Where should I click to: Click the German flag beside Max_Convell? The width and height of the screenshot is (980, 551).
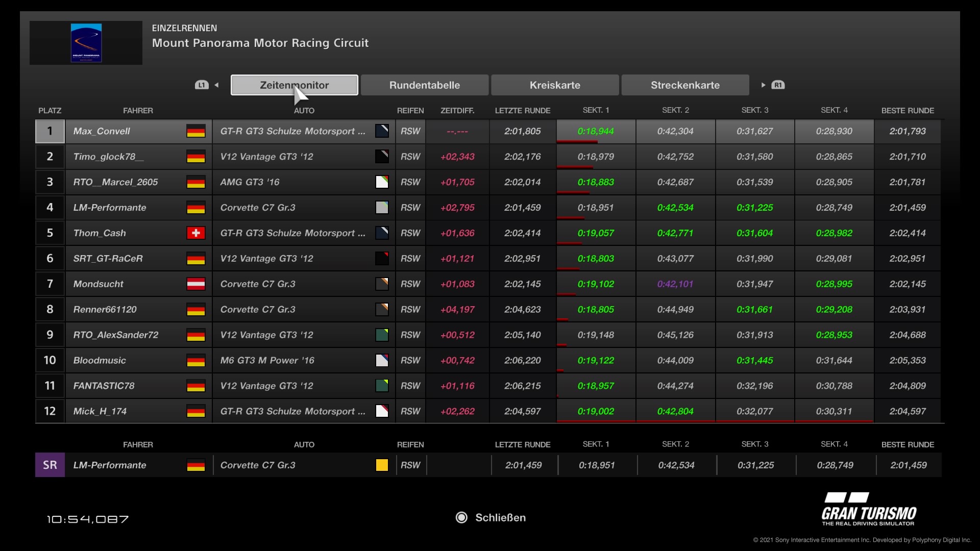click(x=195, y=131)
